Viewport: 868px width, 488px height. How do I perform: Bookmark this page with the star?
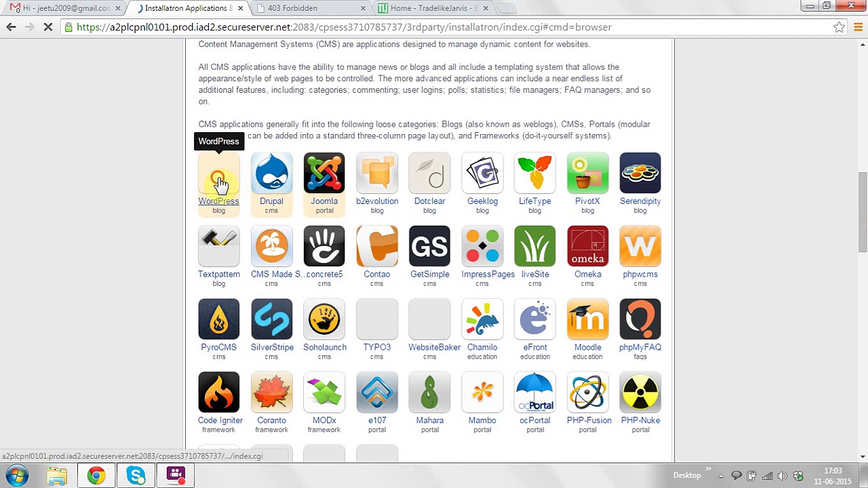[x=840, y=27]
